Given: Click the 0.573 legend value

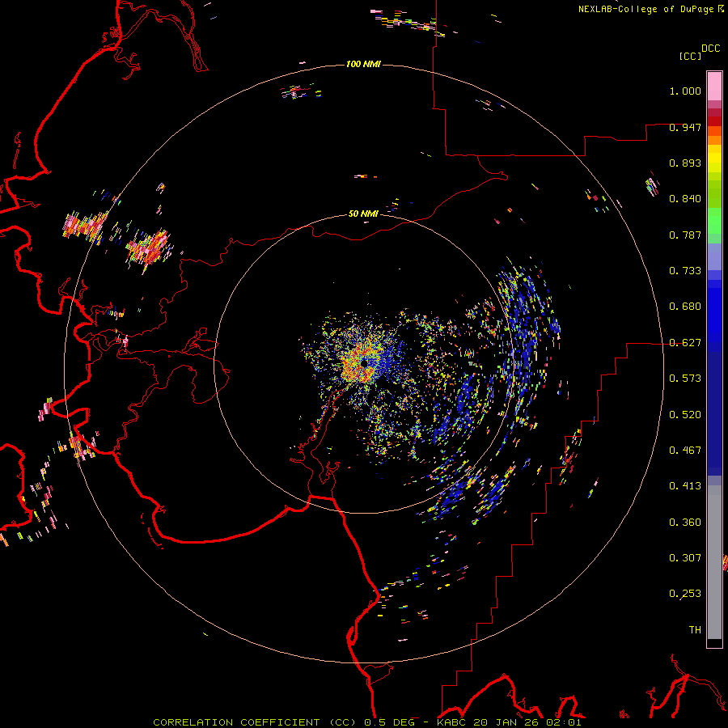Looking at the screenshot, I should click(685, 379).
